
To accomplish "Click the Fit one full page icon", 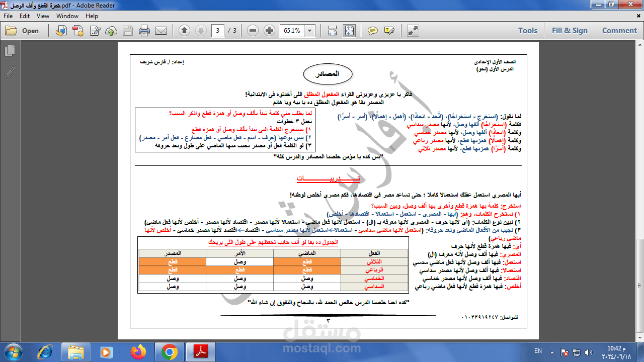I will pyautogui.click(x=349, y=31).
